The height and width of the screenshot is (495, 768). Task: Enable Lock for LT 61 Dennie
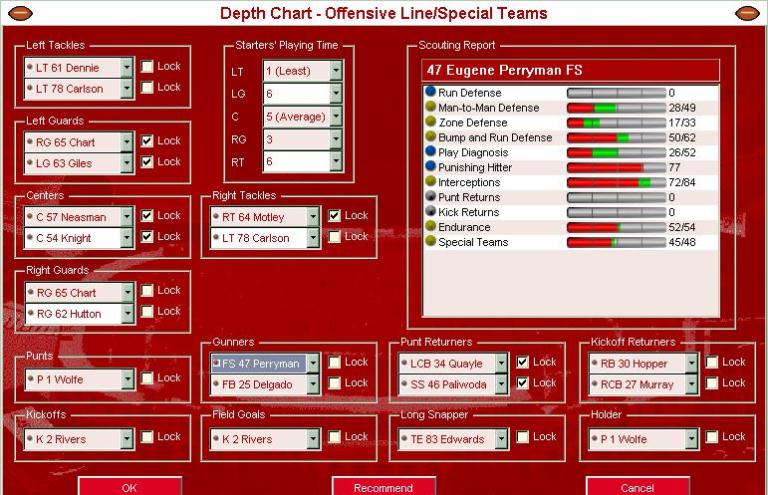coord(147,67)
